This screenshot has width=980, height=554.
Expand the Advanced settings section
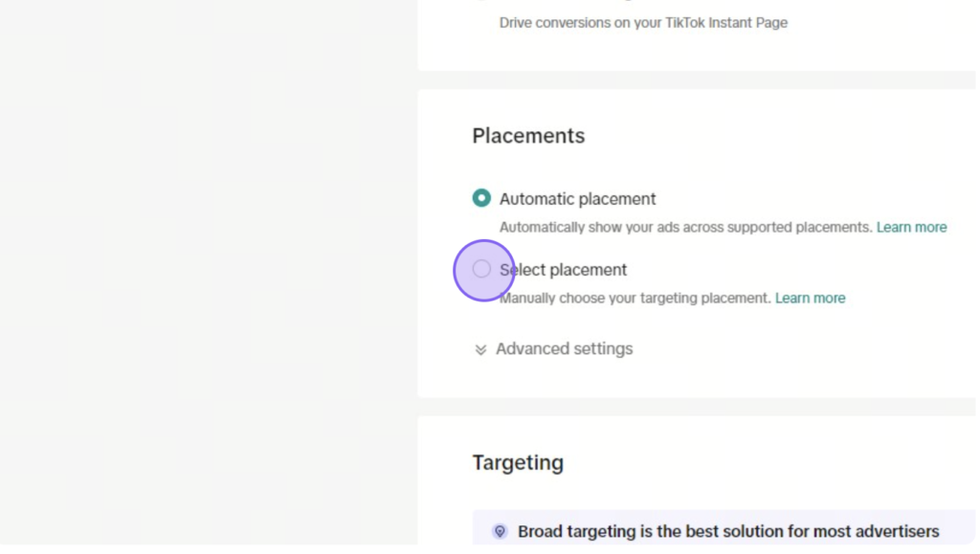[x=553, y=349]
